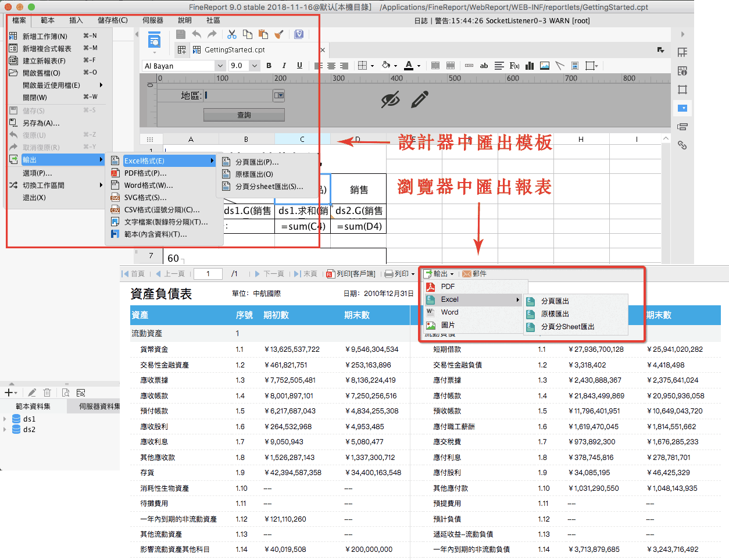Click the crossed-out eye icon in parameter pane
The height and width of the screenshot is (560, 729).
coord(390,100)
